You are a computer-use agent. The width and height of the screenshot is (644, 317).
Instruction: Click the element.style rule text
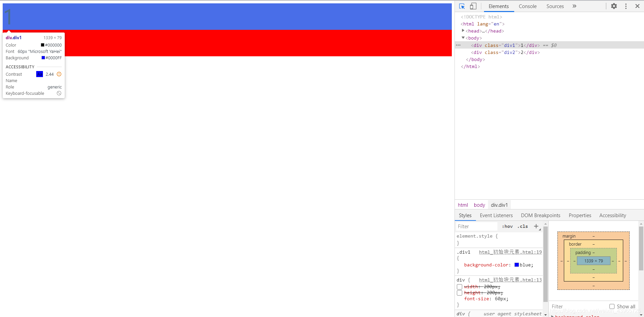coord(477,236)
